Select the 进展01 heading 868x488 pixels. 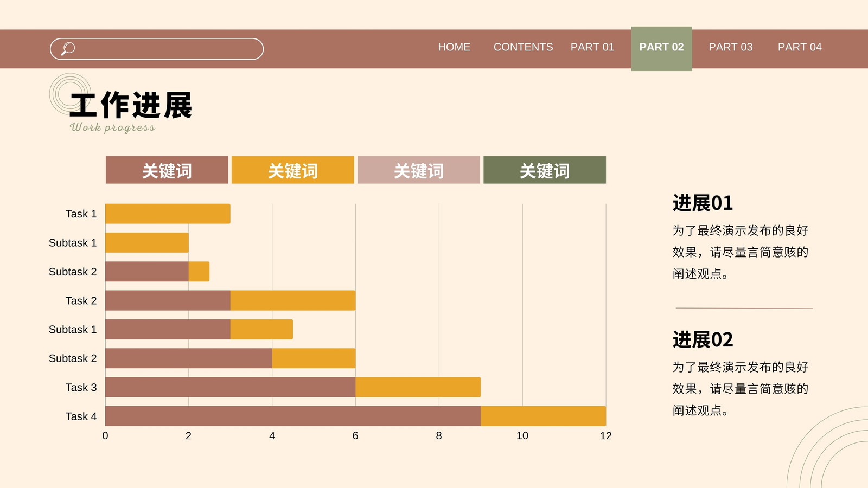(x=703, y=203)
